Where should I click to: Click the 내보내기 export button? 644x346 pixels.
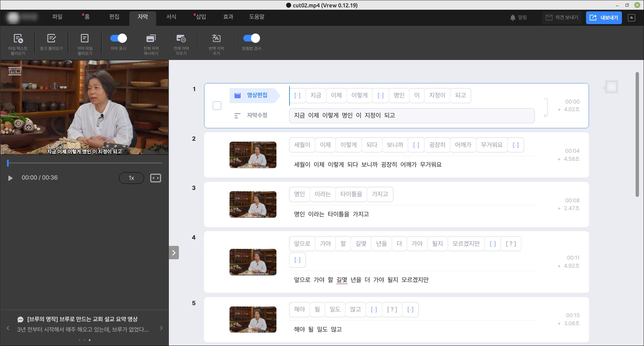pos(604,17)
